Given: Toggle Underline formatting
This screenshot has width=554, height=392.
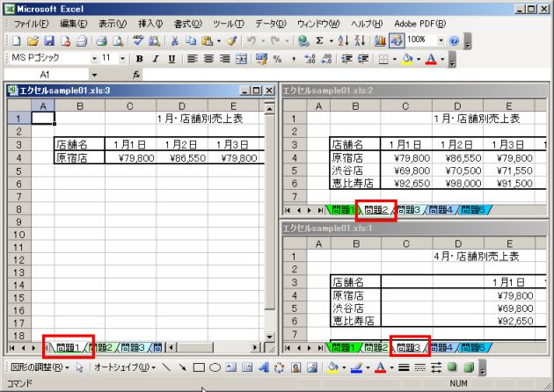Looking at the screenshot, I should (171, 59).
